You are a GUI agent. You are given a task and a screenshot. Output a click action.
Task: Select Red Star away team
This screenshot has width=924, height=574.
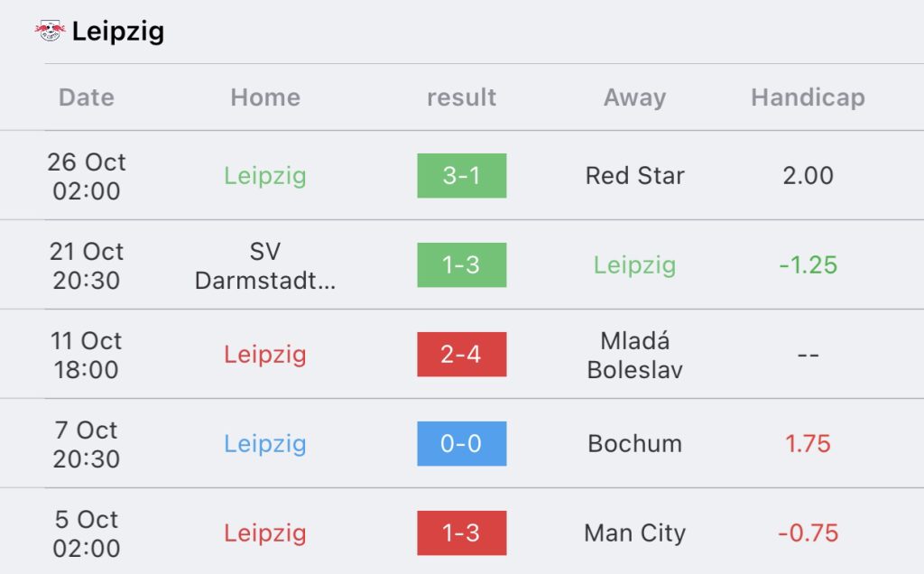click(x=634, y=176)
